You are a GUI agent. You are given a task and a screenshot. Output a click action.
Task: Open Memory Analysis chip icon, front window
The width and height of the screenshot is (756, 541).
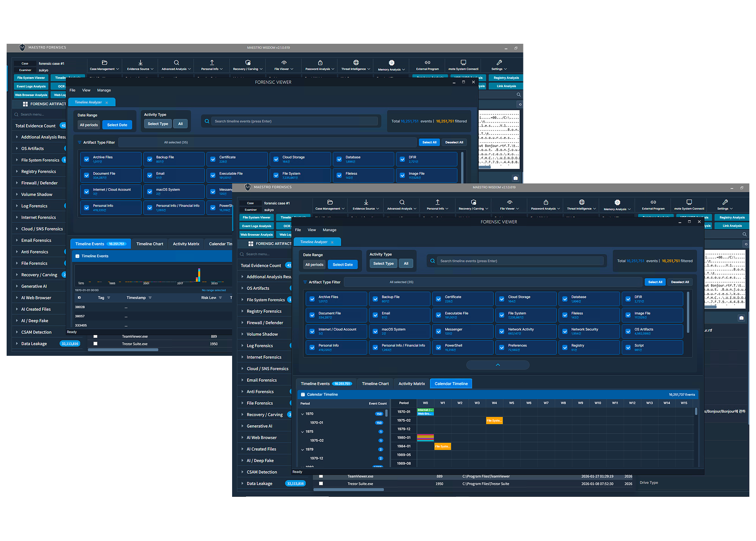[618, 202]
